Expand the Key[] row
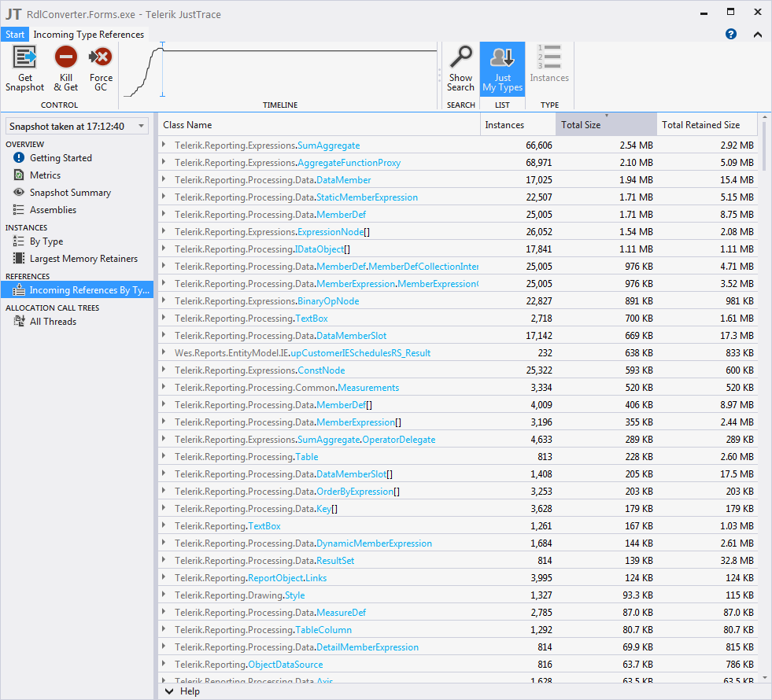 click(164, 508)
